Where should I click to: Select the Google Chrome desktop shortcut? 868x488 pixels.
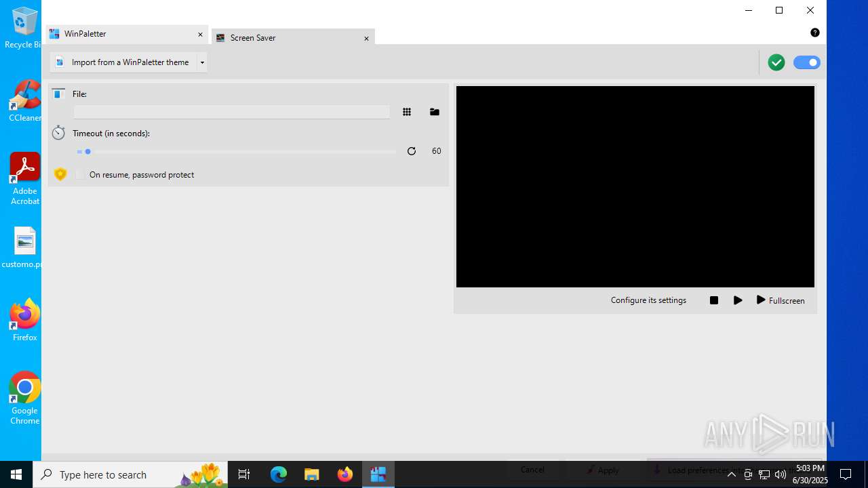(24, 399)
